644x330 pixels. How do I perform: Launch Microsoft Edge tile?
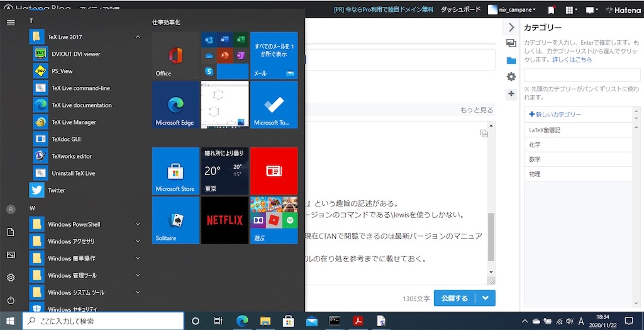pyautogui.click(x=176, y=105)
